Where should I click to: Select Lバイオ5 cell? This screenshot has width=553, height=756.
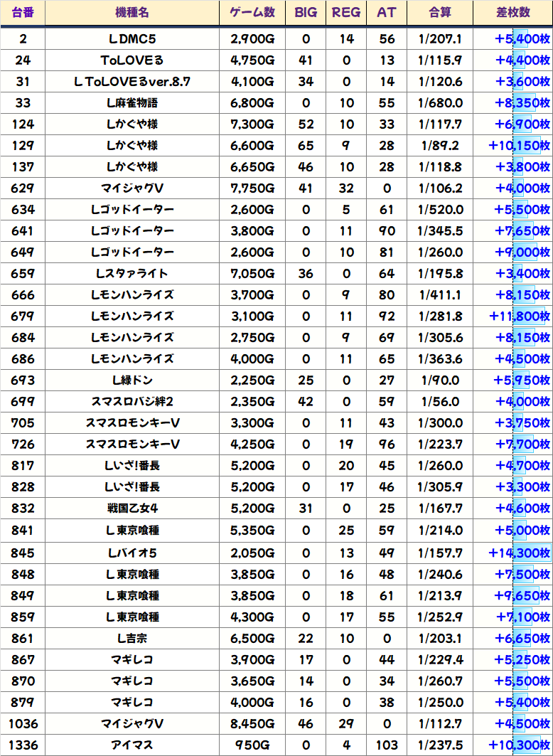[x=132, y=553]
